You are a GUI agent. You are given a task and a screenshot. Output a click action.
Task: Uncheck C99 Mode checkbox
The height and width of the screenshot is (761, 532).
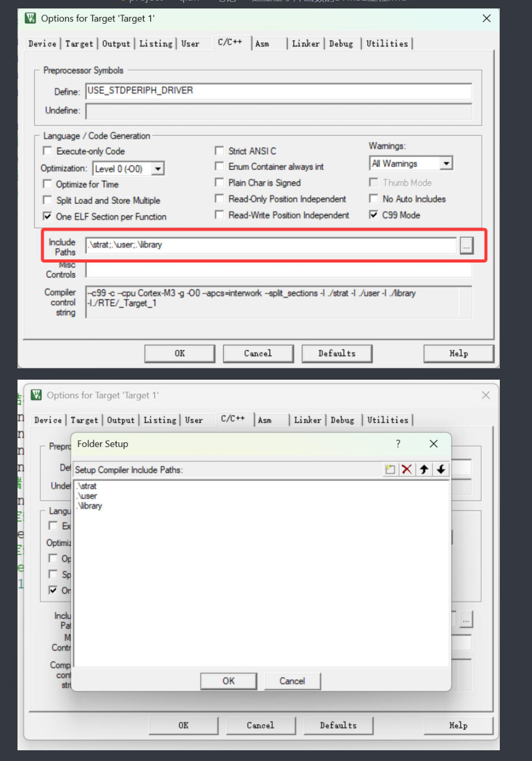click(373, 215)
